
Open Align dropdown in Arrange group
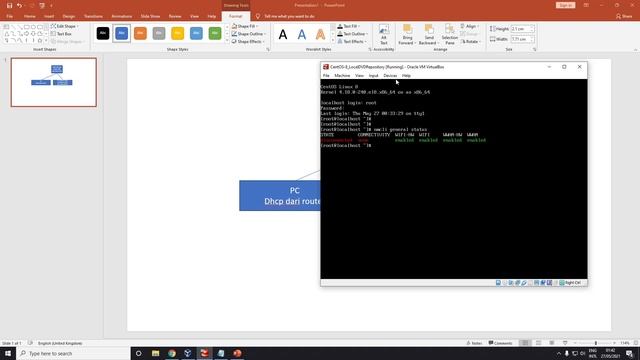pos(469,26)
